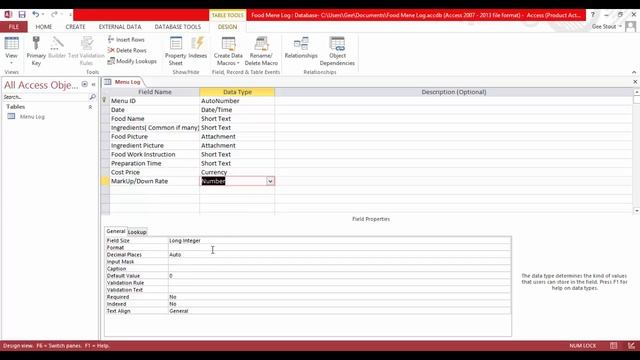Switch to the CREATE tab
This screenshot has height=360, width=640.
click(x=76, y=27)
